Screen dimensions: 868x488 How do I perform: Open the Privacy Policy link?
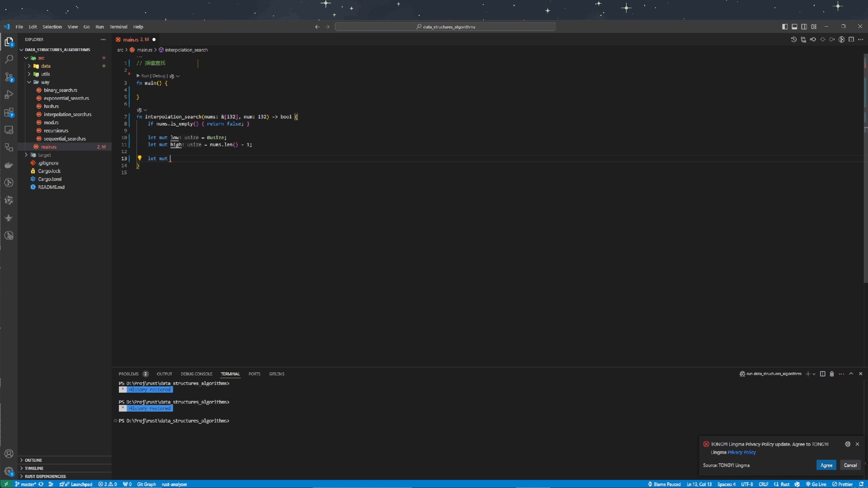pos(741,452)
